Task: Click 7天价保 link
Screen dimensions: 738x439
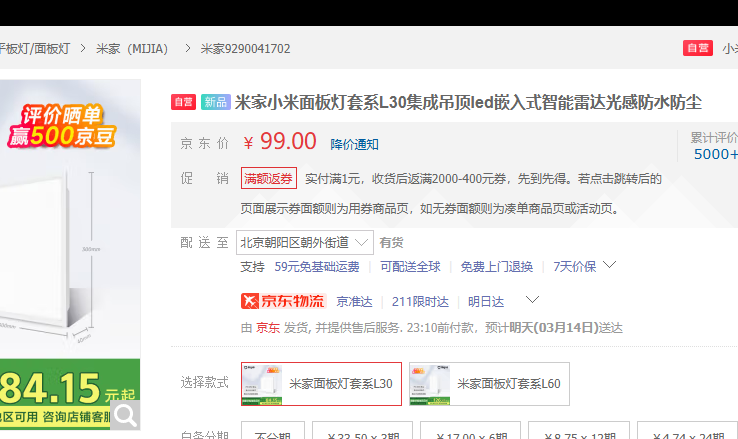Action: tap(575, 267)
